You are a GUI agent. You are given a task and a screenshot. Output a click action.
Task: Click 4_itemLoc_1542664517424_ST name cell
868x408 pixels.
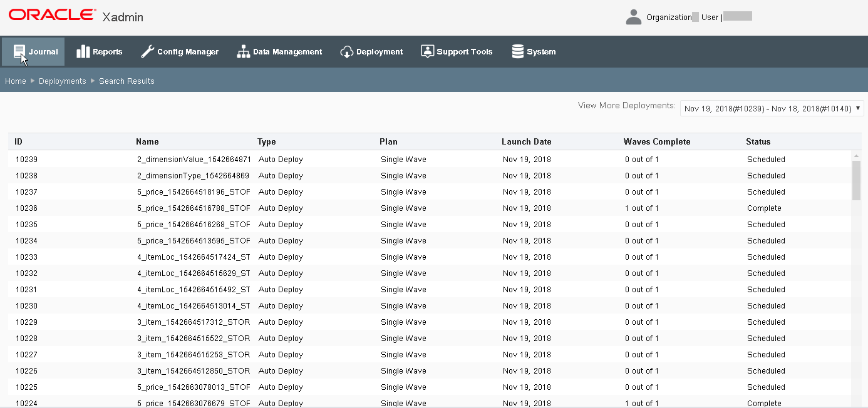pyautogui.click(x=194, y=257)
